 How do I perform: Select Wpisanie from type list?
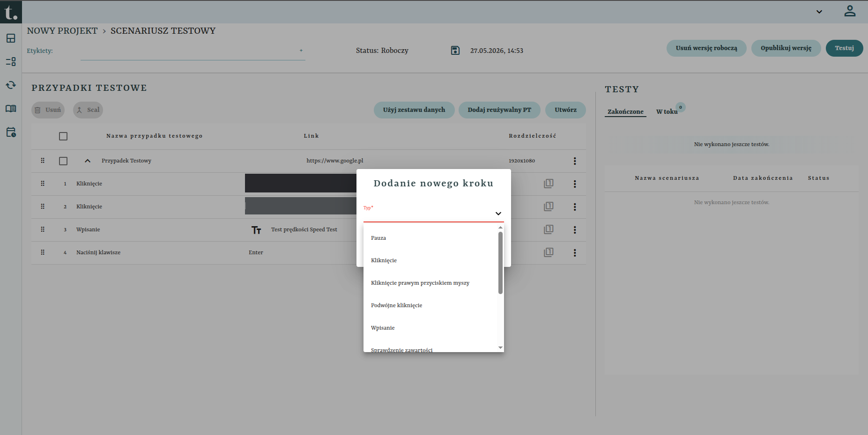click(431, 328)
